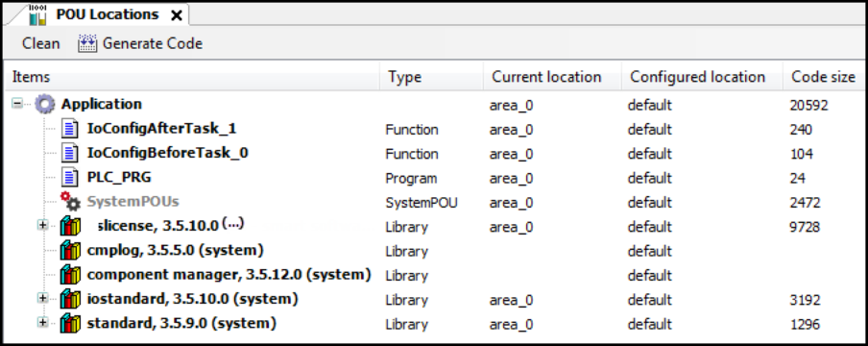Select the IoConfigBeforeTask_0 document icon

69,154
